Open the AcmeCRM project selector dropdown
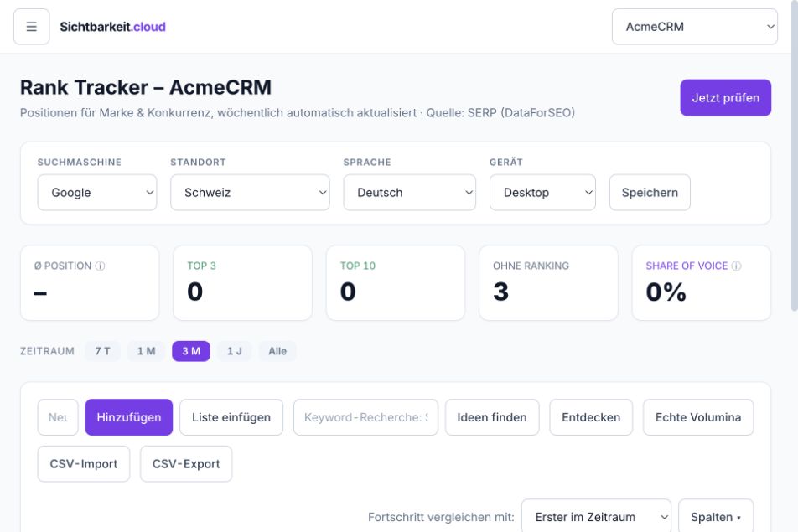This screenshot has width=798, height=532. click(695, 27)
